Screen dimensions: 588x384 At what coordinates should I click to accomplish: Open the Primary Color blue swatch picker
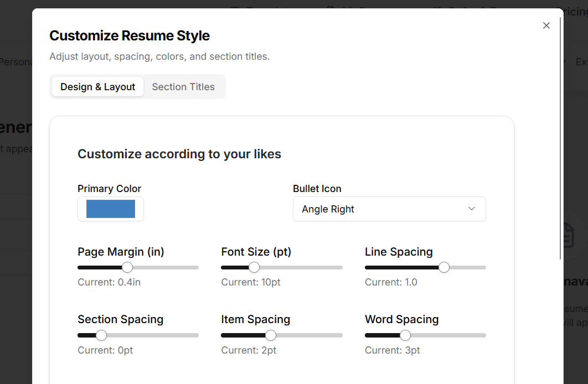pos(111,209)
